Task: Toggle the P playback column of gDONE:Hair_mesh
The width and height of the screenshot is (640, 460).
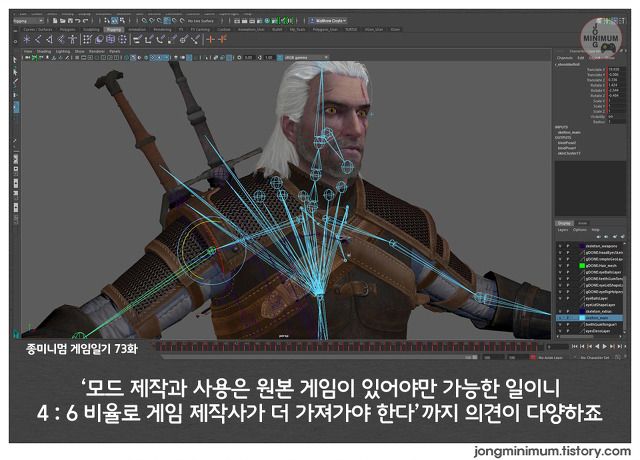Action: 568,266
